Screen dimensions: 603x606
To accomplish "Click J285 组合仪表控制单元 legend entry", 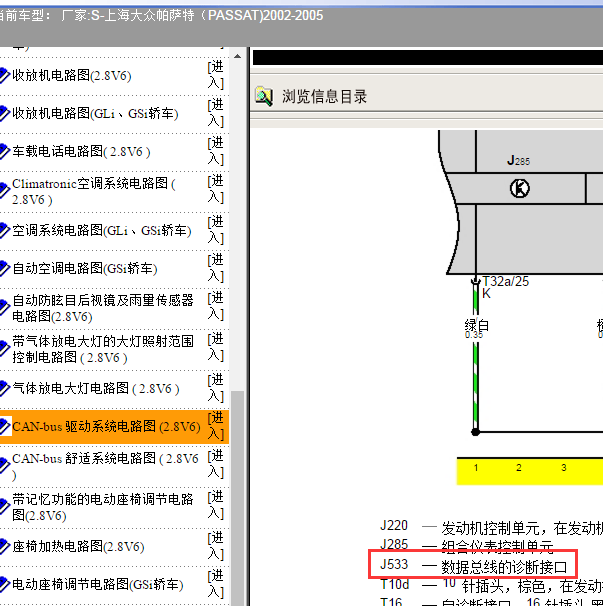I will (x=467, y=545).
